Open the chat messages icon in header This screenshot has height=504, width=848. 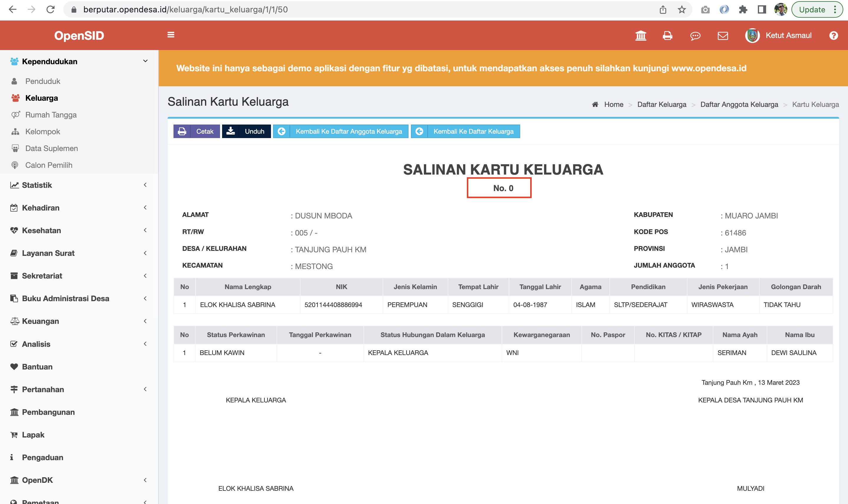coord(695,36)
